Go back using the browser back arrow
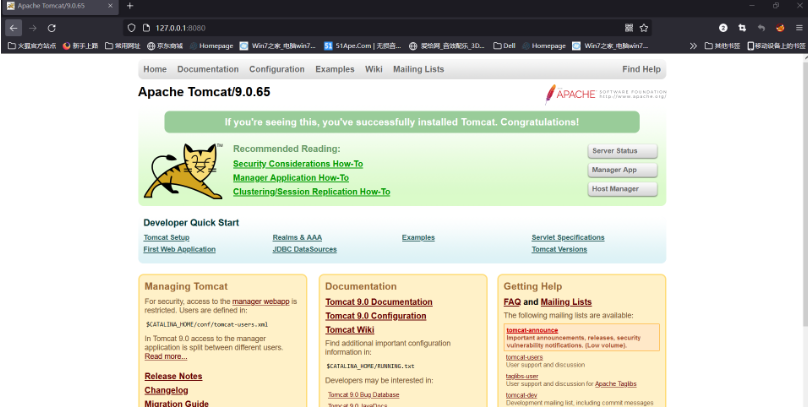808x407 pixels. coord(13,28)
